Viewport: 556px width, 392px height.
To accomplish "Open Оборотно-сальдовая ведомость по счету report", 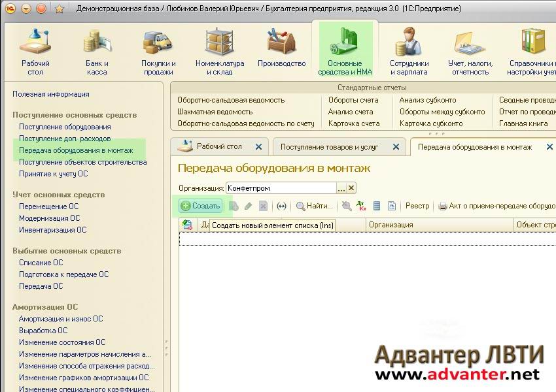I will (246, 123).
